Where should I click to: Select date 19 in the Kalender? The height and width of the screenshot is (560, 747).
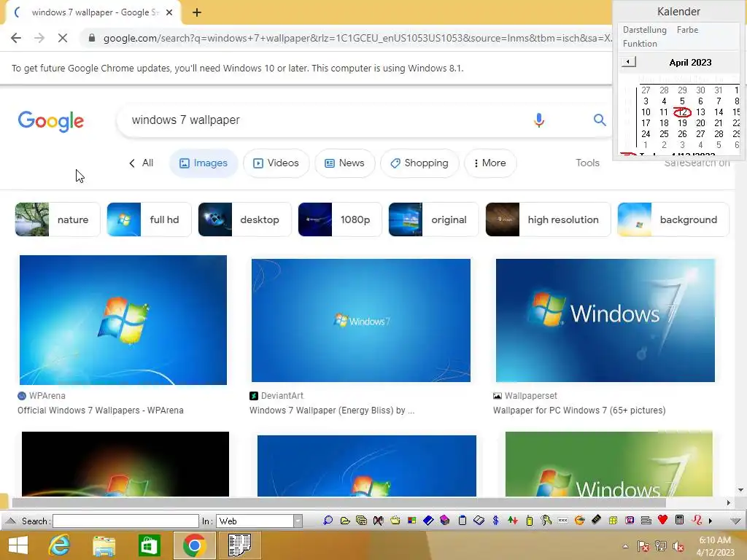click(x=682, y=122)
